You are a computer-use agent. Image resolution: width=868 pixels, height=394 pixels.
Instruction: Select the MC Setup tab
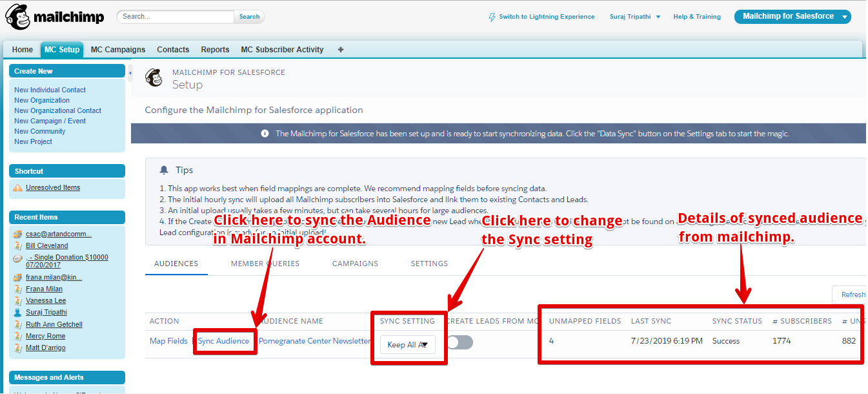point(62,50)
